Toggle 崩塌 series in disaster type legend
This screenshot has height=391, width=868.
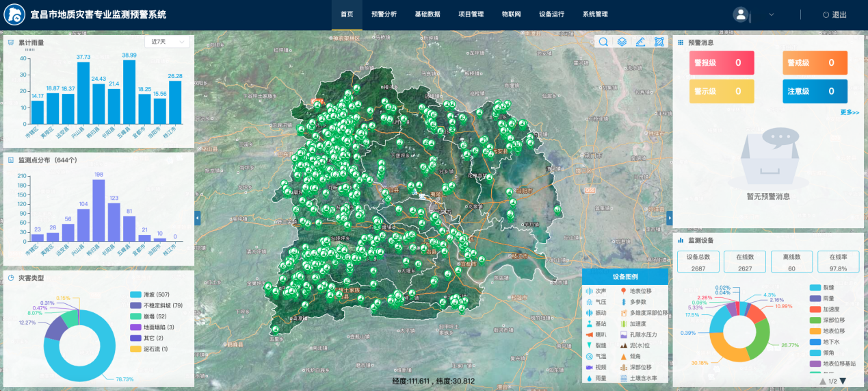tap(143, 316)
